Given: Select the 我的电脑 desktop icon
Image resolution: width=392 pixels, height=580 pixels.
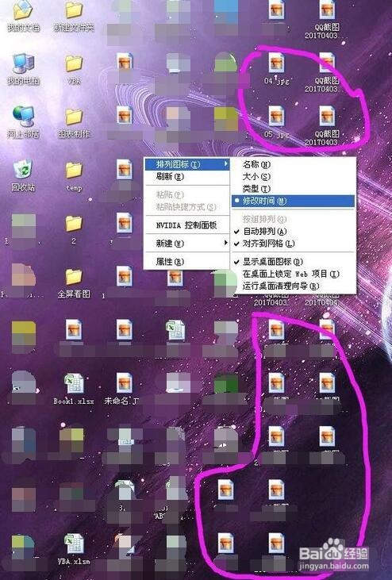Looking at the screenshot, I should click(x=23, y=69).
